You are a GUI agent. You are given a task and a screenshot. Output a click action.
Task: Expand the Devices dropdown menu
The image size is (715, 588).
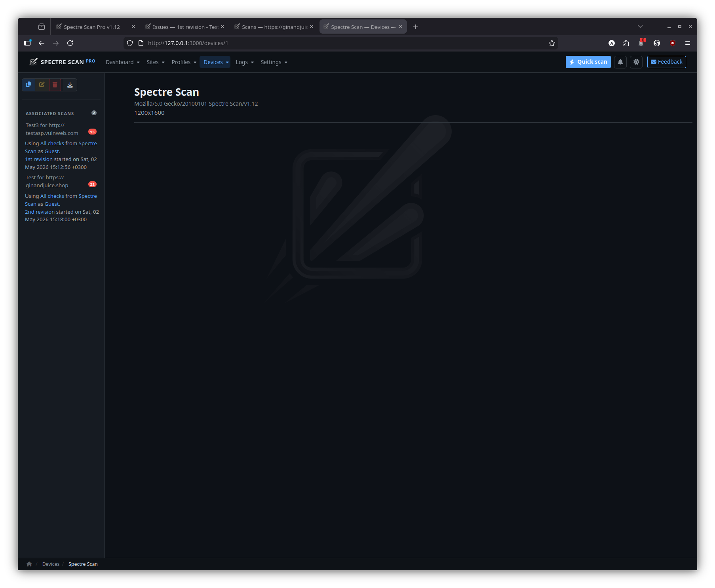click(x=215, y=62)
